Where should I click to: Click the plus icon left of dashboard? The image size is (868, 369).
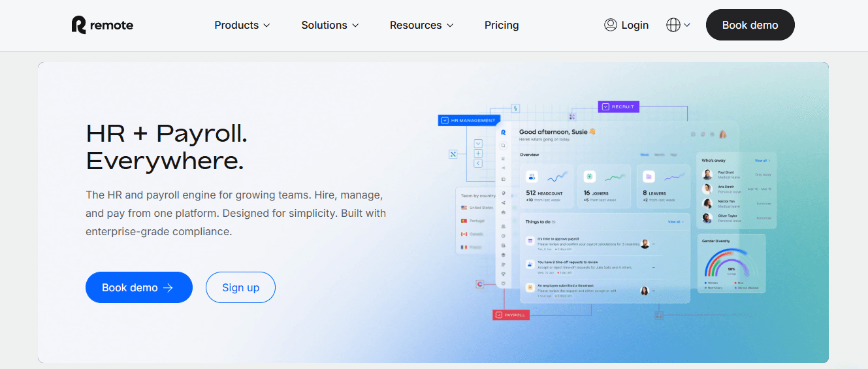[x=478, y=153]
